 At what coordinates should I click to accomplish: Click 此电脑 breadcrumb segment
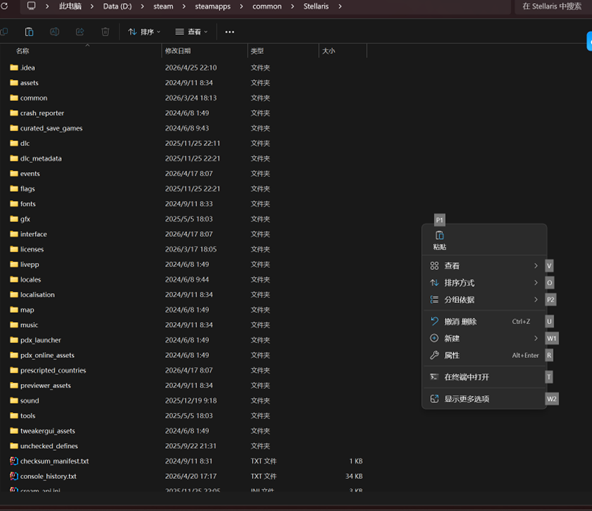pyautogui.click(x=70, y=6)
